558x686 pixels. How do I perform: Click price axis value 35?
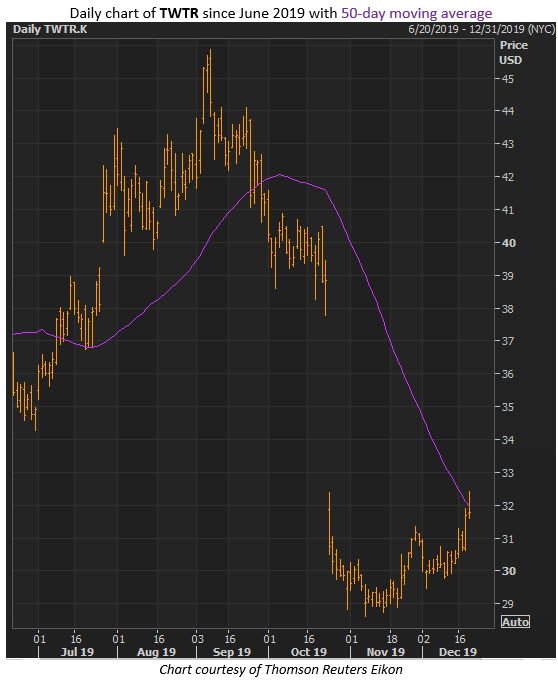pos(508,407)
